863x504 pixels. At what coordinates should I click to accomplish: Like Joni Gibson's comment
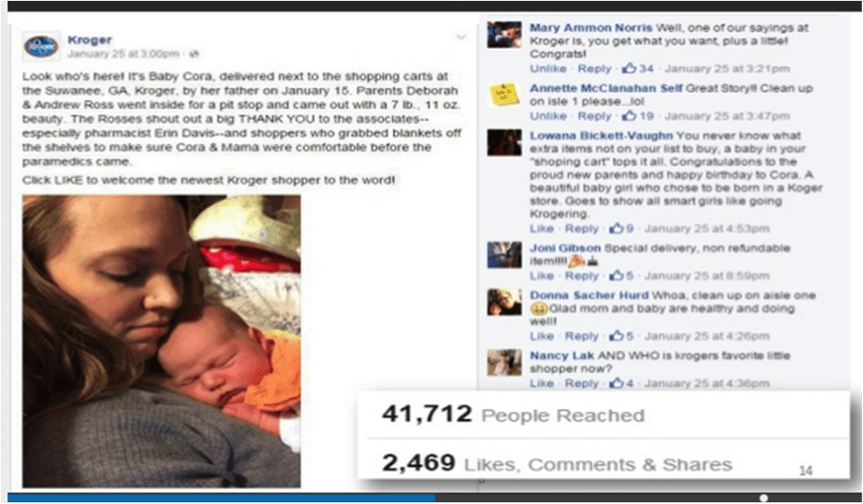(x=541, y=276)
